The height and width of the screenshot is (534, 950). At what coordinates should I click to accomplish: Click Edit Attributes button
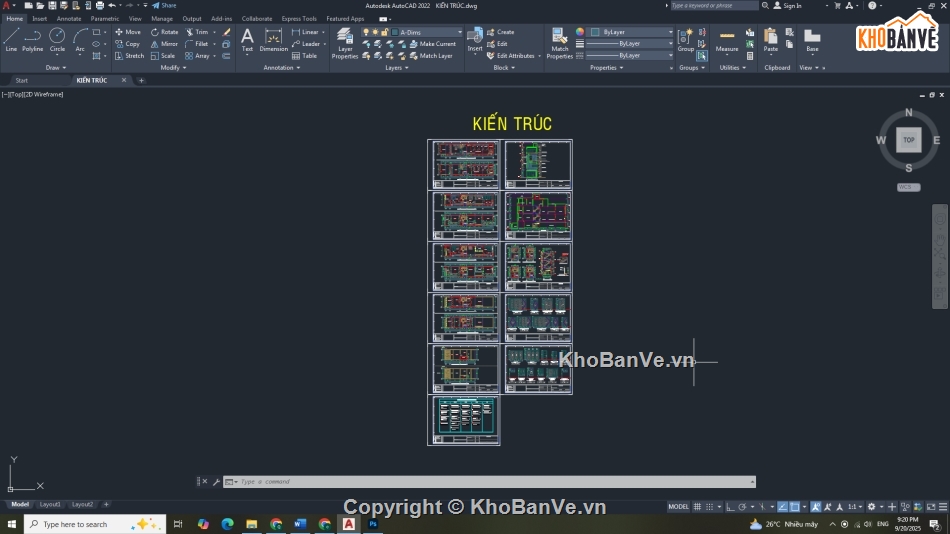(511, 56)
